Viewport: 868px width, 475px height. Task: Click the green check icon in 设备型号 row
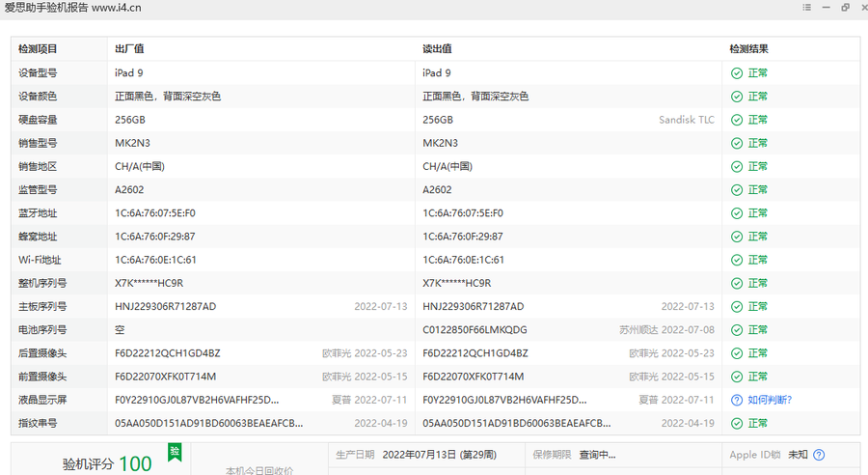(736, 73)
